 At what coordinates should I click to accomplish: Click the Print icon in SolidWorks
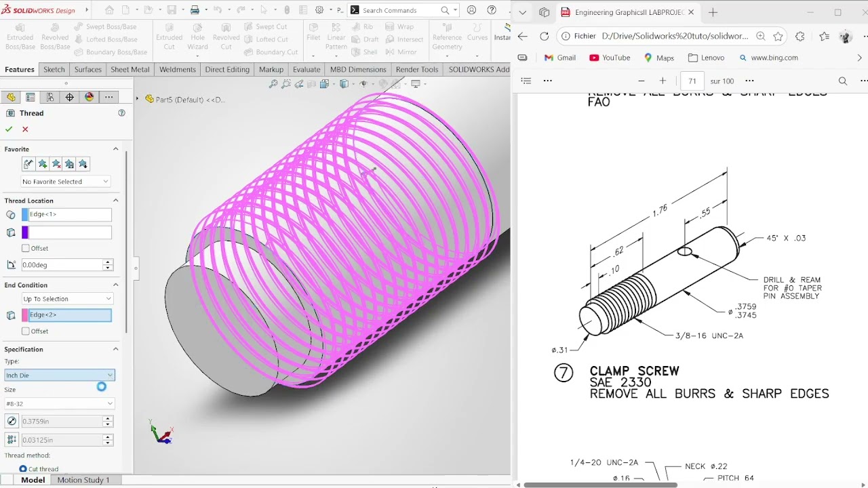pyautogui.click(x=195, y=10)
